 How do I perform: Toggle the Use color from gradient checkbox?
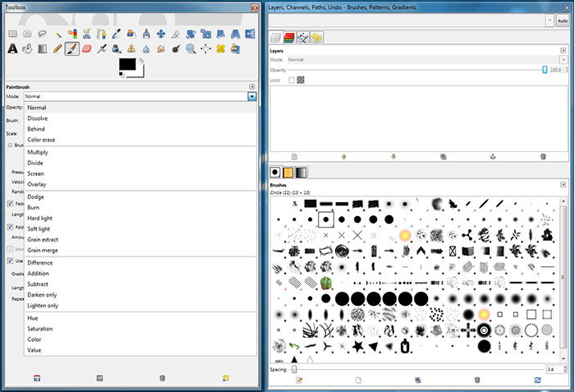point(10,261)
